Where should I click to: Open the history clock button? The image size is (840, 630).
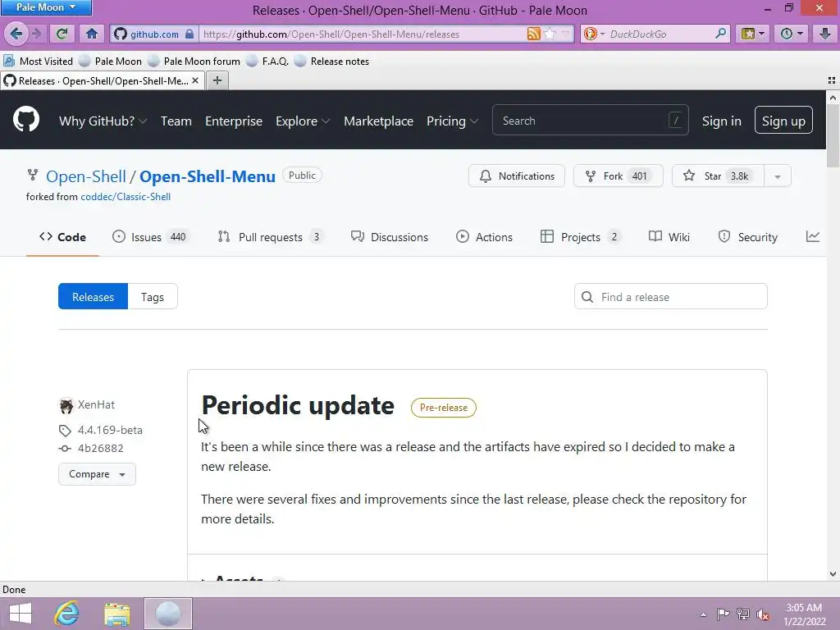pyautogui.click(x=792, y=34)
